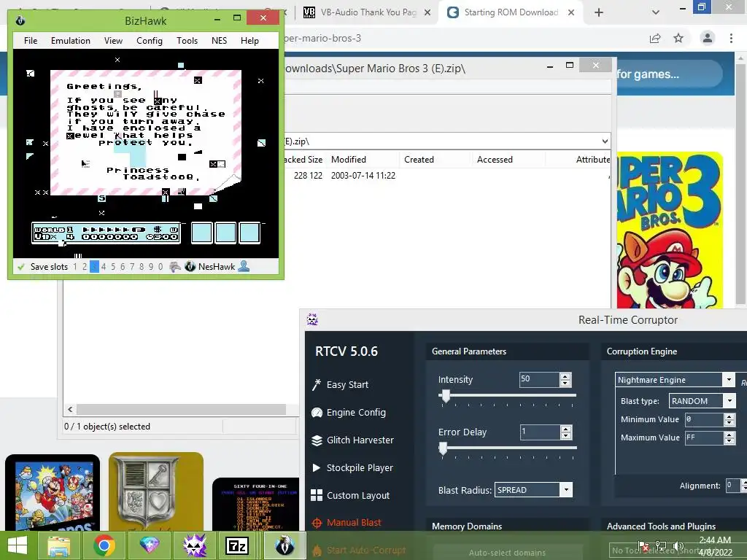Select highlighted save slot 3 in BizHawk
The height and width of the screenshot is (560, 747).
pos(94,267)
